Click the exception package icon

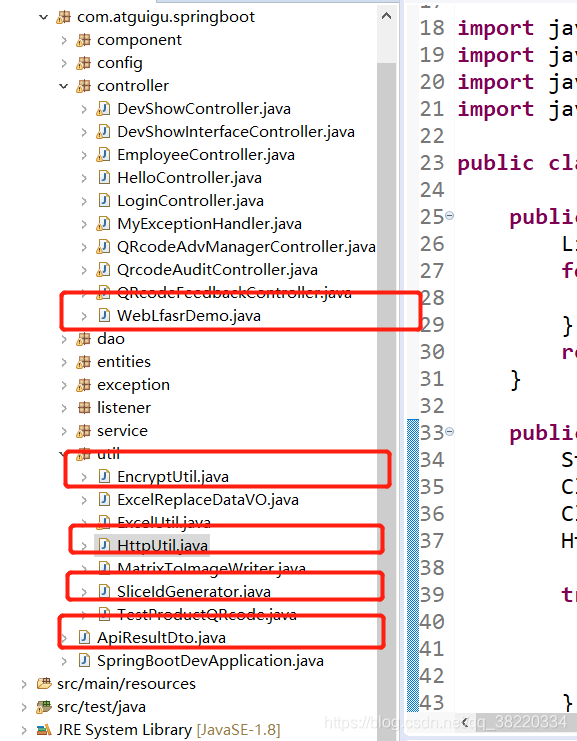tap(84, 385)
